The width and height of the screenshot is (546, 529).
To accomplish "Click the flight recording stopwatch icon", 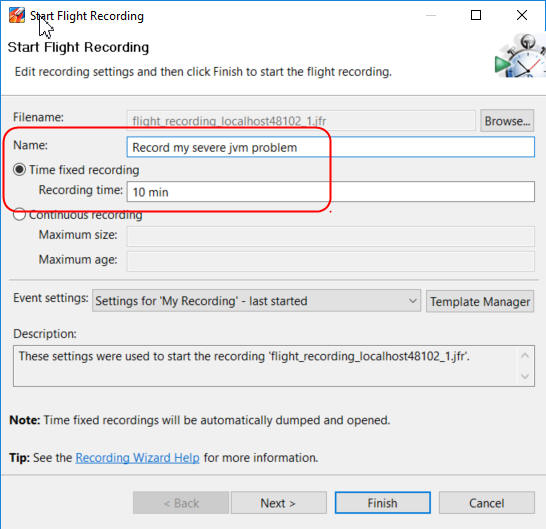I will pos(520,56).
